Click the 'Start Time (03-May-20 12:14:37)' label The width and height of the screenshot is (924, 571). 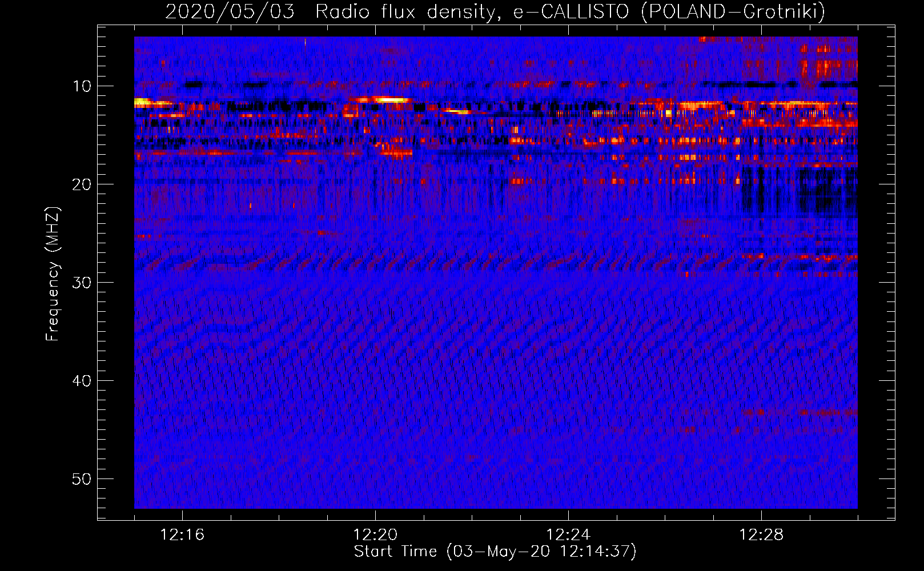click(495, 552)
